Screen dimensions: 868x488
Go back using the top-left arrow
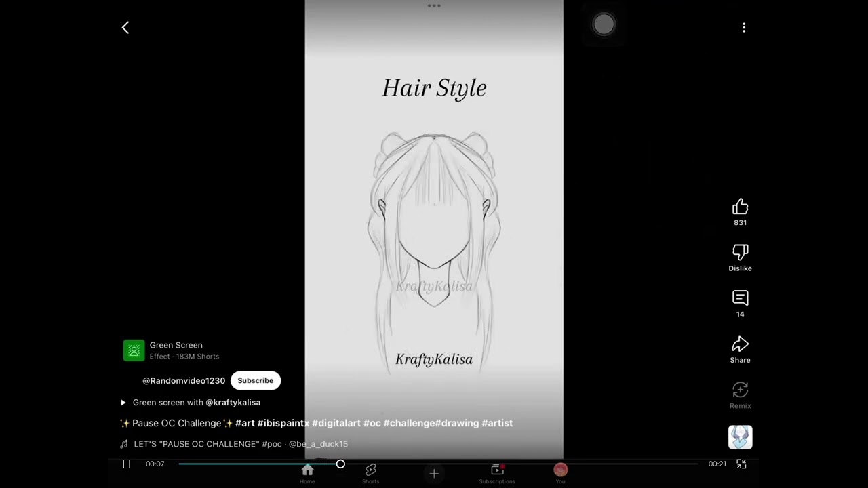coord(125,27)
